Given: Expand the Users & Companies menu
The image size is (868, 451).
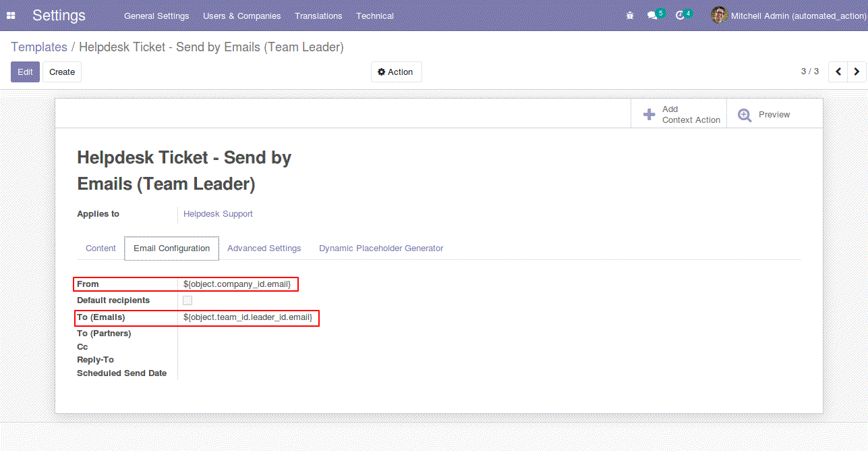Looking at the screenshot, I should point(241,16).
